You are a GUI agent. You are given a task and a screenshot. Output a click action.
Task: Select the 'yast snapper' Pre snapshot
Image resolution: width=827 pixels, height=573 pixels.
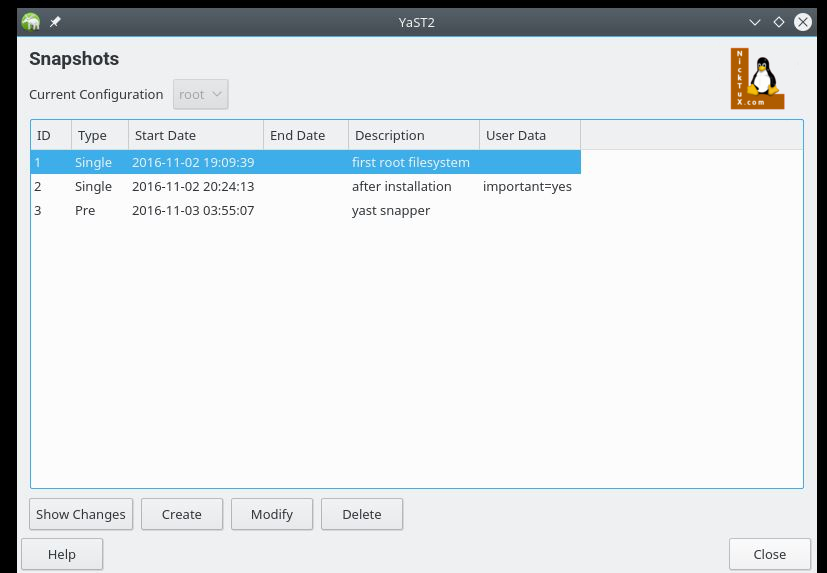click(x=390, y=210)
